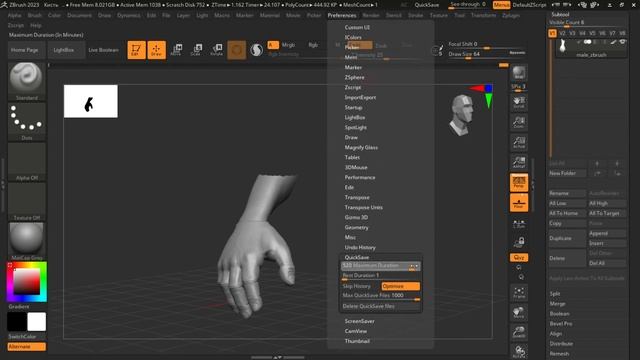This screenshot has height=360, width=640.
Task: Adjust the Maximum Duration slider
Action: click(x=380, y=266)
